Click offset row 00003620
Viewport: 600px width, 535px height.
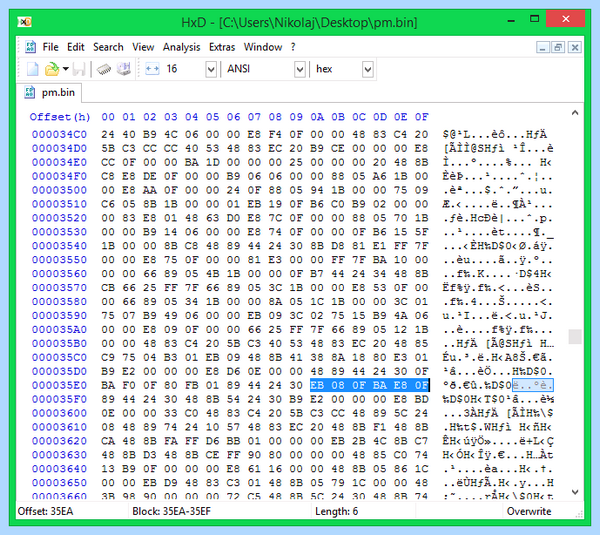[x=59, y=441]
